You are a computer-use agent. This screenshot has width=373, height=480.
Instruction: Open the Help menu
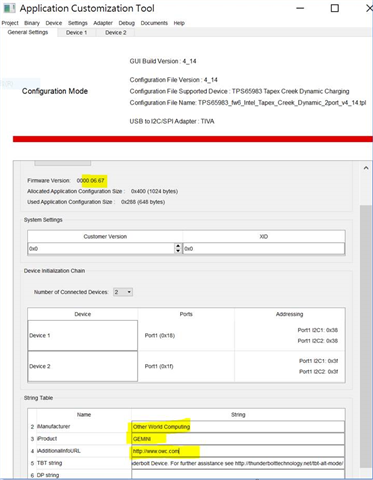[x=179, y=23]
